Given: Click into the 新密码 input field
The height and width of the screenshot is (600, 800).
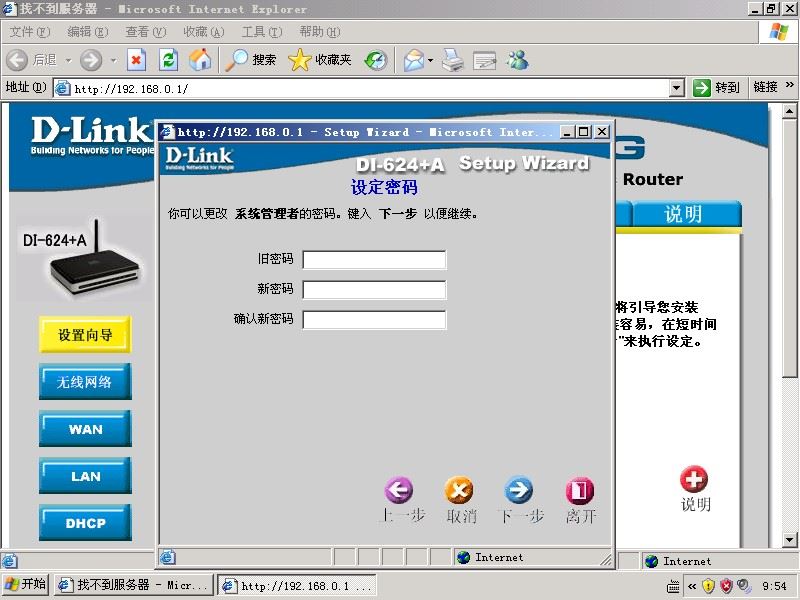Looking at the screenshot, I should (x=374, y=290).
